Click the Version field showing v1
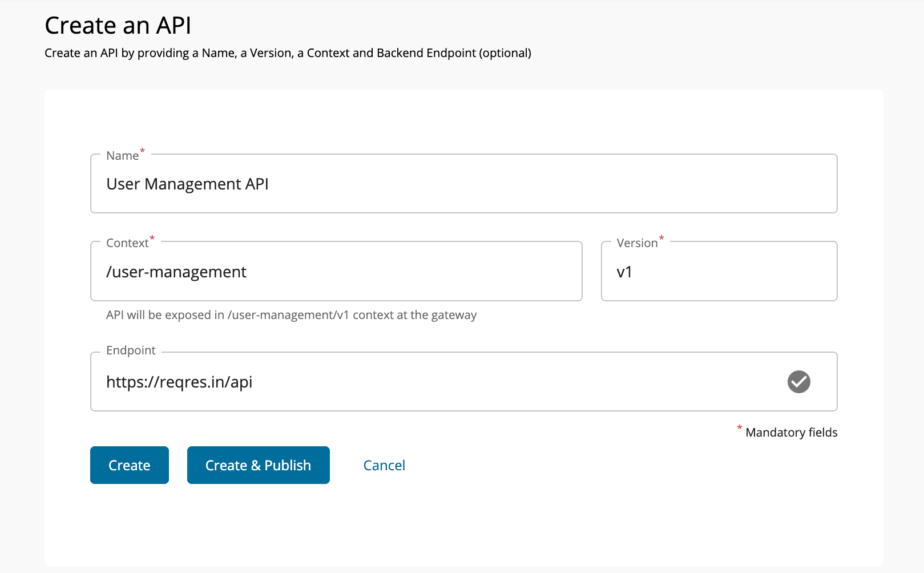Image resolution: width=924 pixels, height=573 pixels. pyautogui.click(x=719, y=272)
